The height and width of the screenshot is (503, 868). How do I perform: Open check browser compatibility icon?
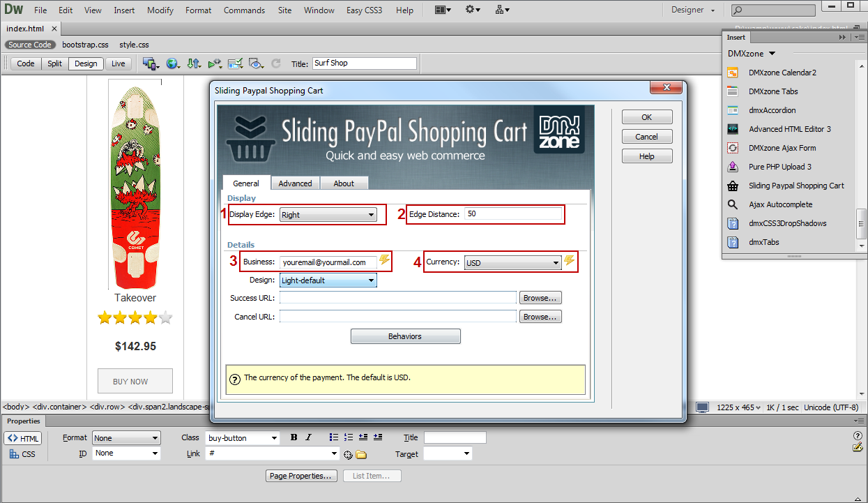point(235,63)
